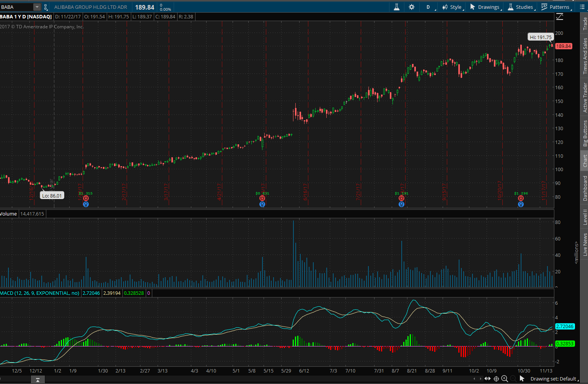
Task: Click the MACD study label
Action: coord(40,293)
